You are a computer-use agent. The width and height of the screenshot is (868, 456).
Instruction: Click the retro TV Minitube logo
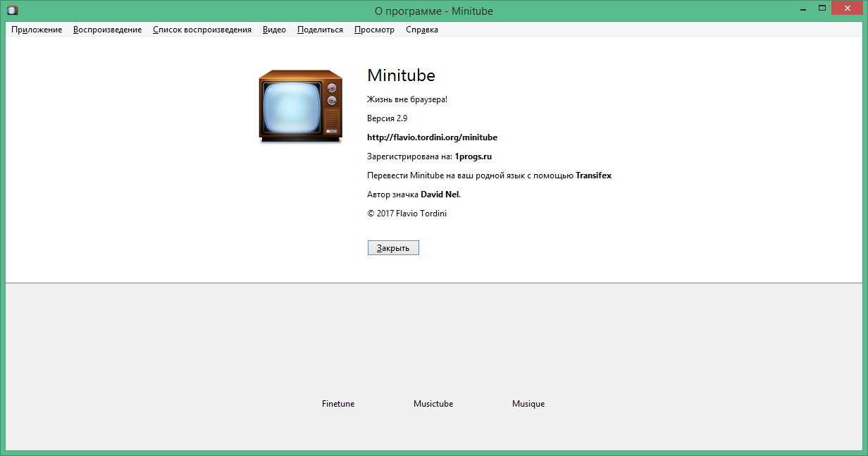click(x=300, y=106)
